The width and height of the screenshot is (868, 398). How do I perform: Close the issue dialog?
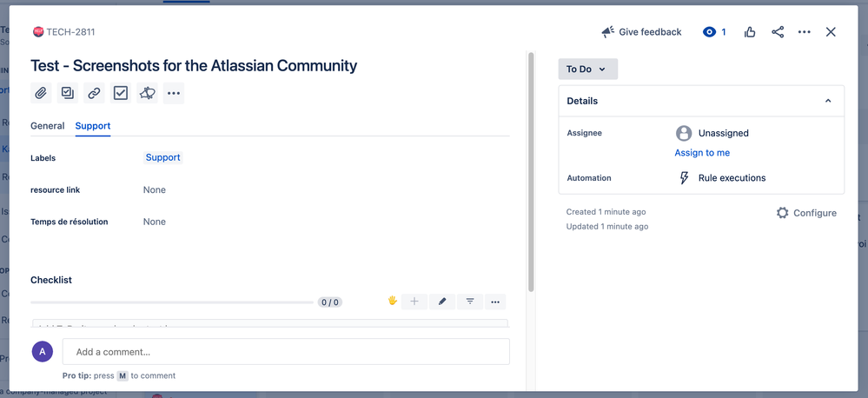coord(831,32)
